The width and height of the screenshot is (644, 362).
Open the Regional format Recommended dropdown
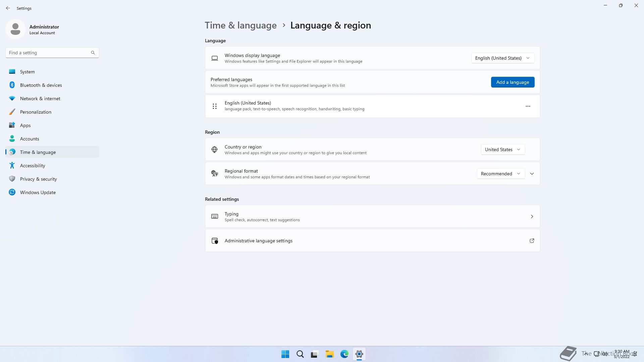(x=500, y=174)
